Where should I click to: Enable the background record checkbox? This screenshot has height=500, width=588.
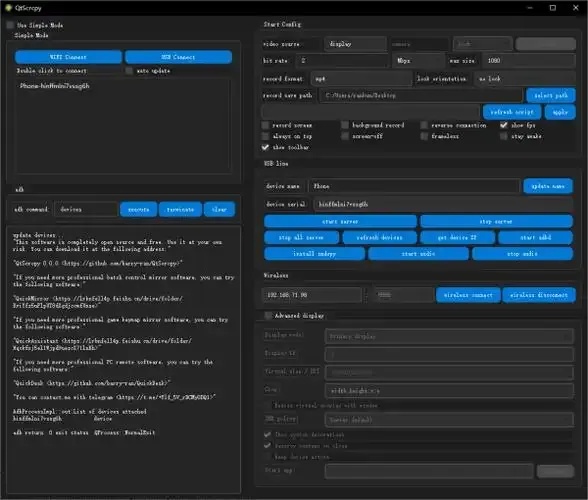[x=345, y=125]
